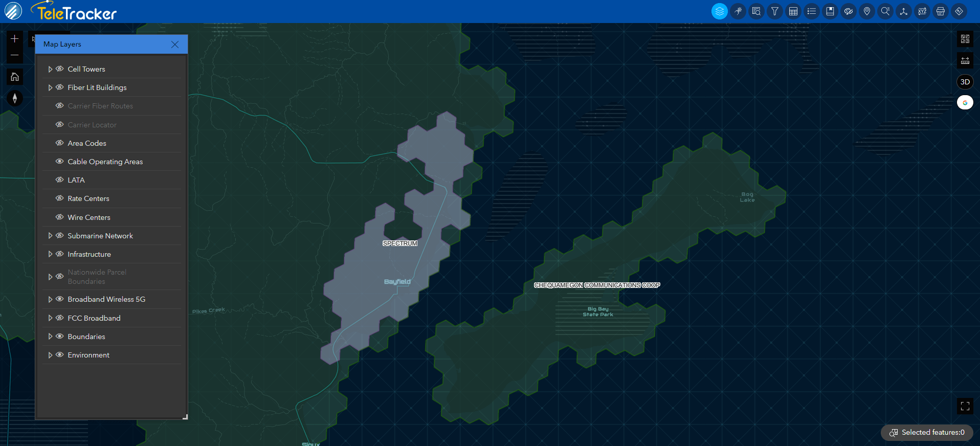Hide the Cable Operating Areas layer
Screen dimensions: 980x446
pyautogui.click(x=60, y=162)
